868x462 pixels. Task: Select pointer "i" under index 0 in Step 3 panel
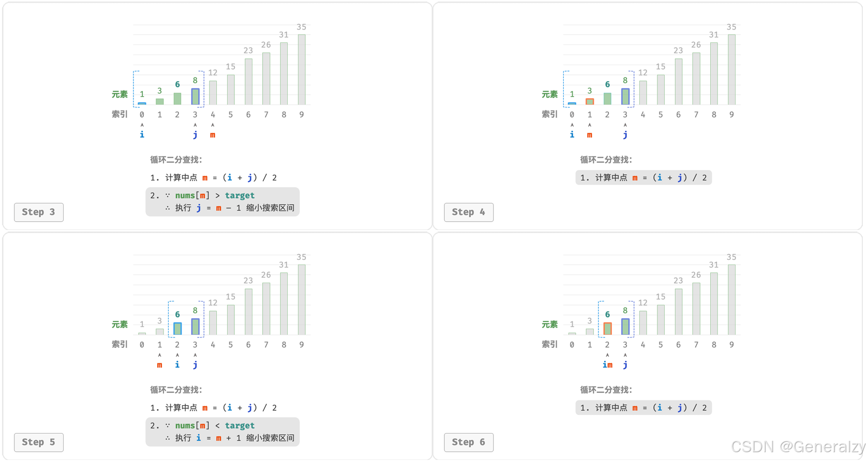pos(142,134)
